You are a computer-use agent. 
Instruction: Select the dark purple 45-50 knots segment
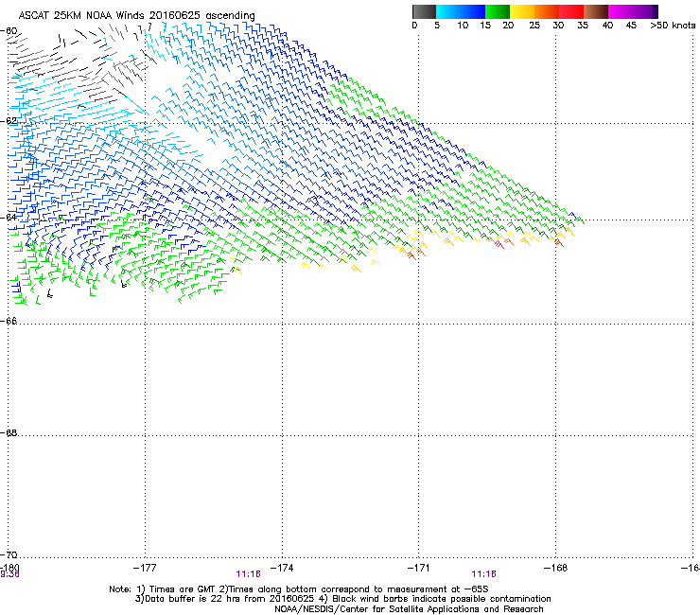click(645, 11)
